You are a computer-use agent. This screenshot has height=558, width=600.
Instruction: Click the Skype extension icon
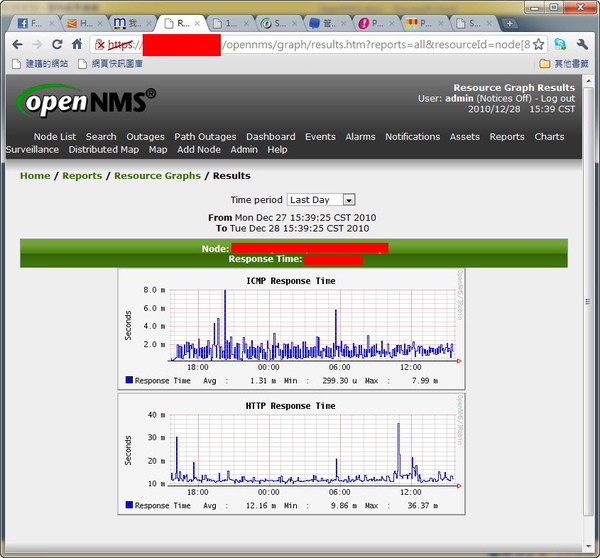(x=560, y=44)
